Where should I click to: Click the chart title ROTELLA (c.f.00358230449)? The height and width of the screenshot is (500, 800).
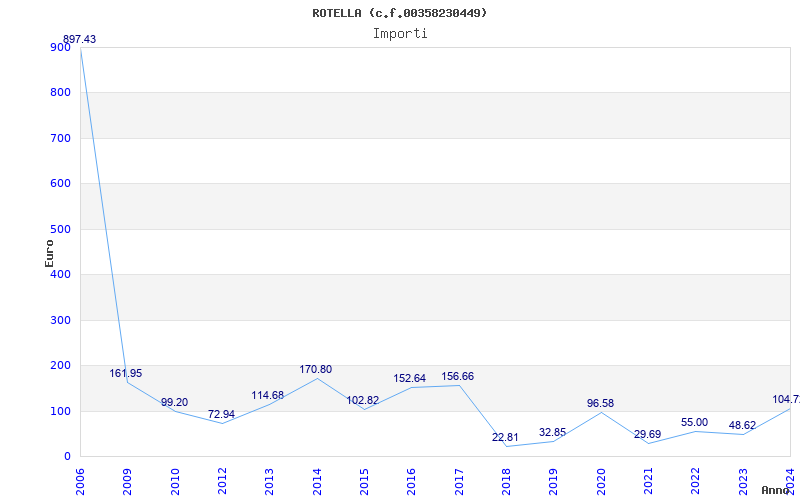399,13
